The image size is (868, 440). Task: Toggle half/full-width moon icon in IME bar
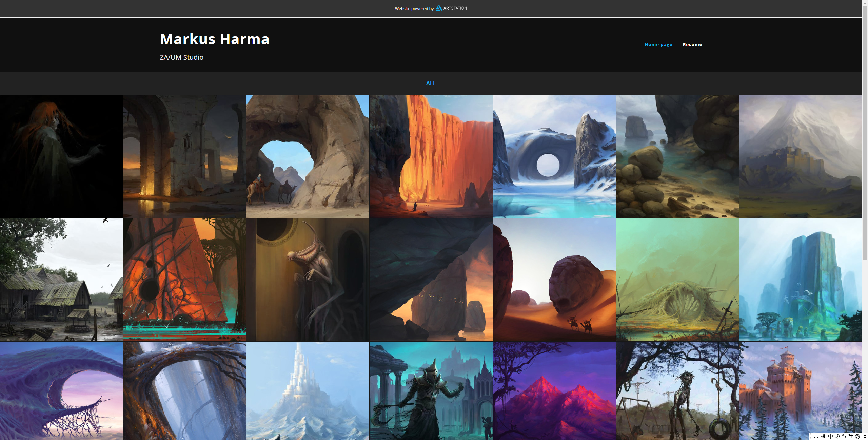point(837,436)
